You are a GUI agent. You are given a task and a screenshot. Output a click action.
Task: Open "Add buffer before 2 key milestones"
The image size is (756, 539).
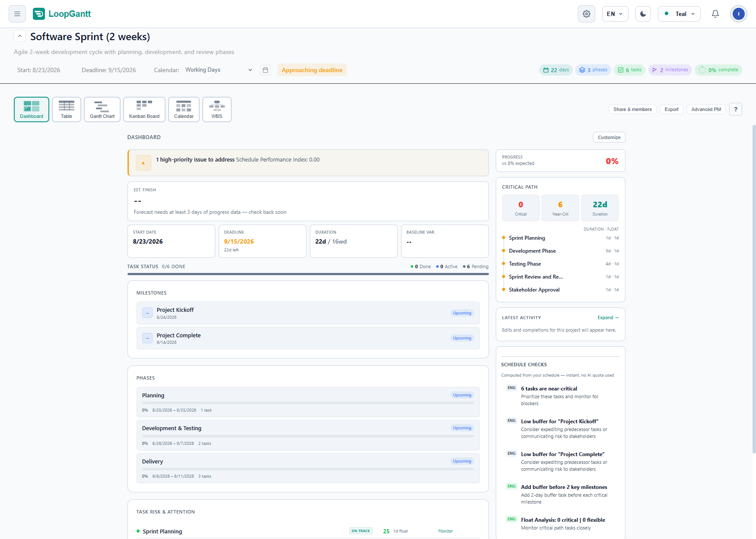561,494
